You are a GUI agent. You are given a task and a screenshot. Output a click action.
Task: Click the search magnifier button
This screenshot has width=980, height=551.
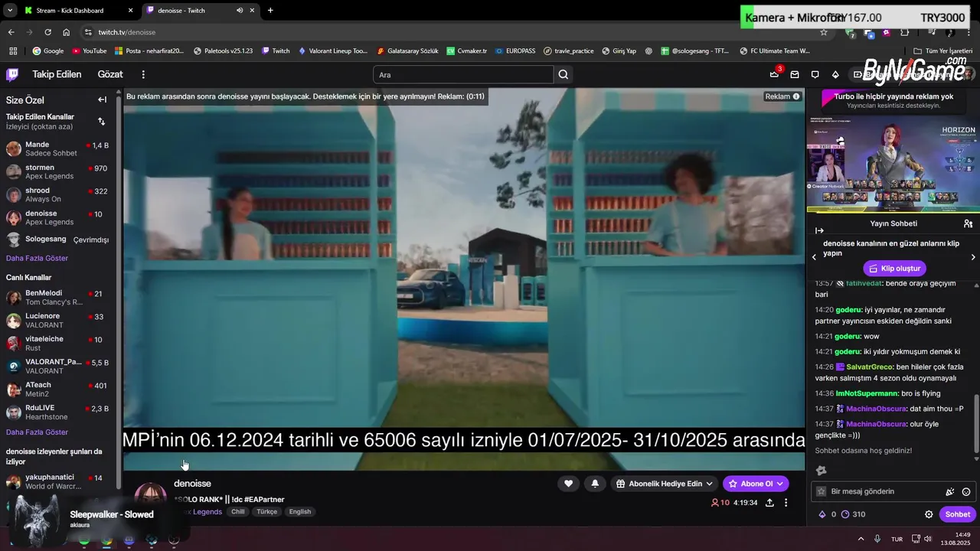(x=563, y=74)
